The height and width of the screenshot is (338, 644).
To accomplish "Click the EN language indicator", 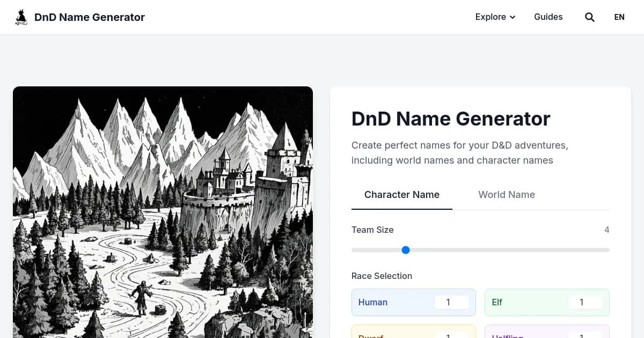I will 619,17.
